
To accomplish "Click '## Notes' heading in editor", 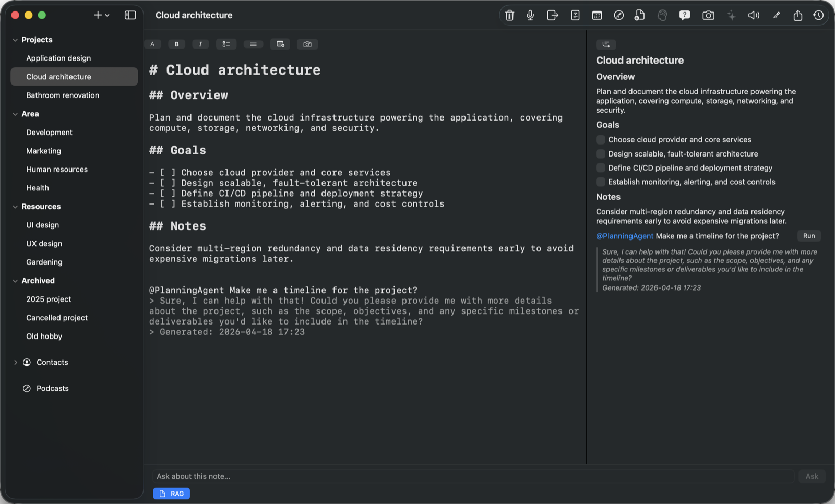I will (177, 226).
